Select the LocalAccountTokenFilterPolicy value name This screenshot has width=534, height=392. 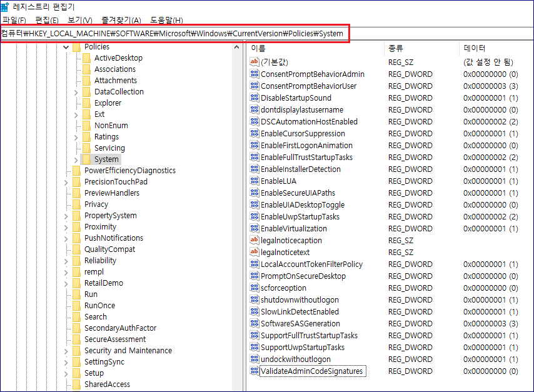point(311,264)
